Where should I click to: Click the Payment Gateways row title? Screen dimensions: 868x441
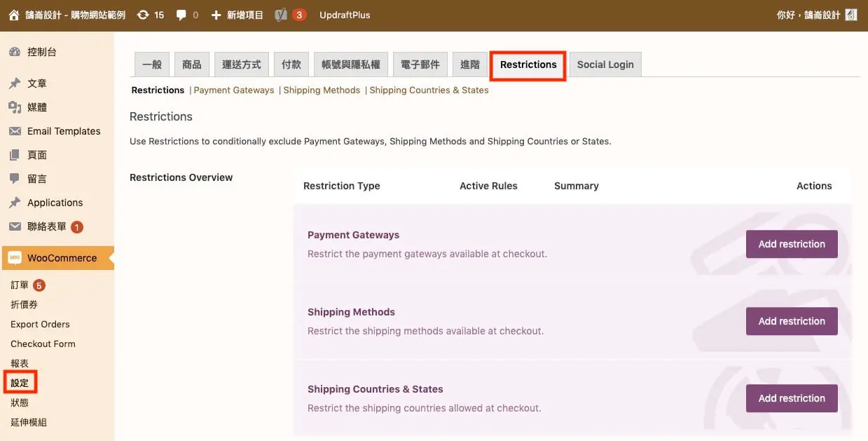tap(353, 235)
